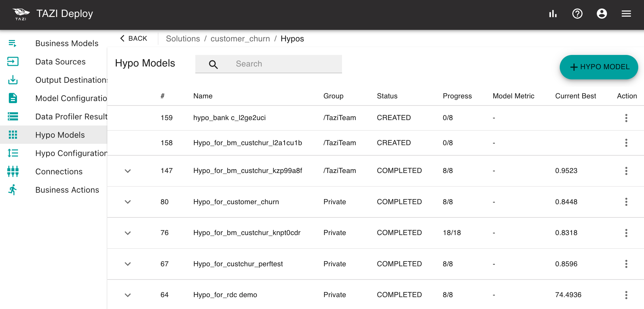Expand row 64 Hypo_for_rdc demo

point(128,295)
